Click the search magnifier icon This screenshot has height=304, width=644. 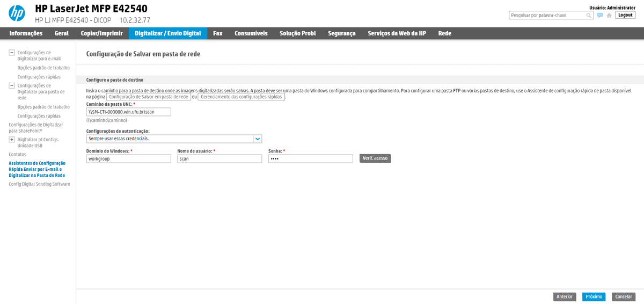click(x=589, y=16)
